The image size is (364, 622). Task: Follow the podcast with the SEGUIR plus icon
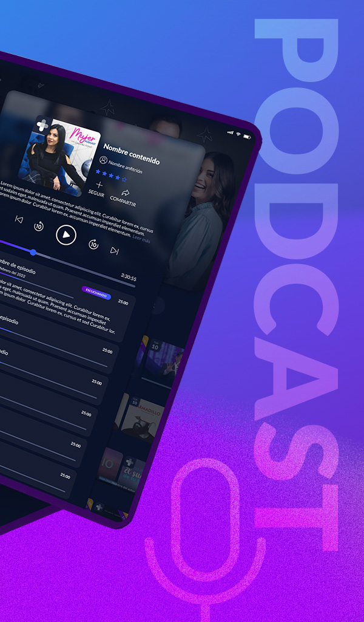coord(99,185)
